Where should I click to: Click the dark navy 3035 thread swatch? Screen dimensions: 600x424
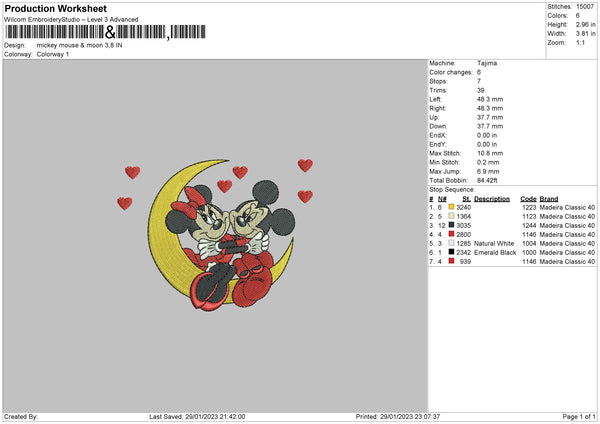[x=451, y=225]
